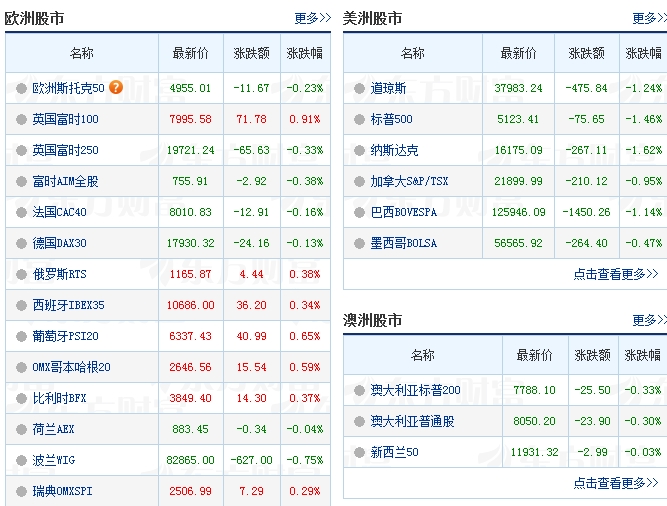Image resolution: width=667 pixels, height=506 pixels.
Task: Click 涨跌幅 column header in 欧洲股市 table
Action: (x=305, y=53)
